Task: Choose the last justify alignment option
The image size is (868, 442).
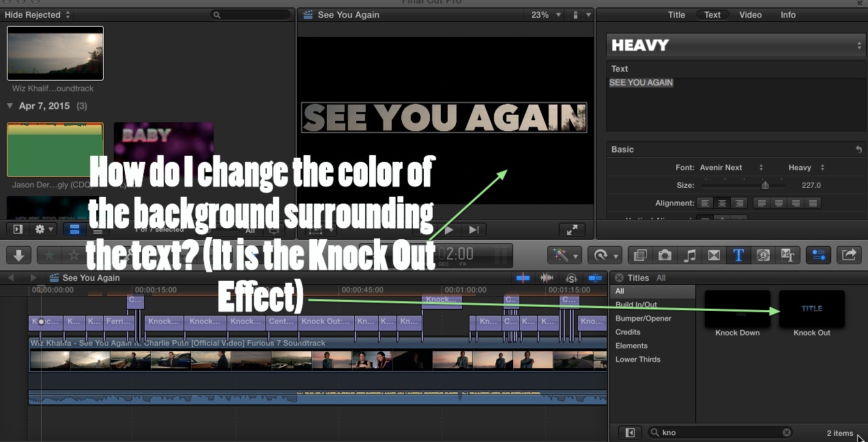Action: point(813,203)
